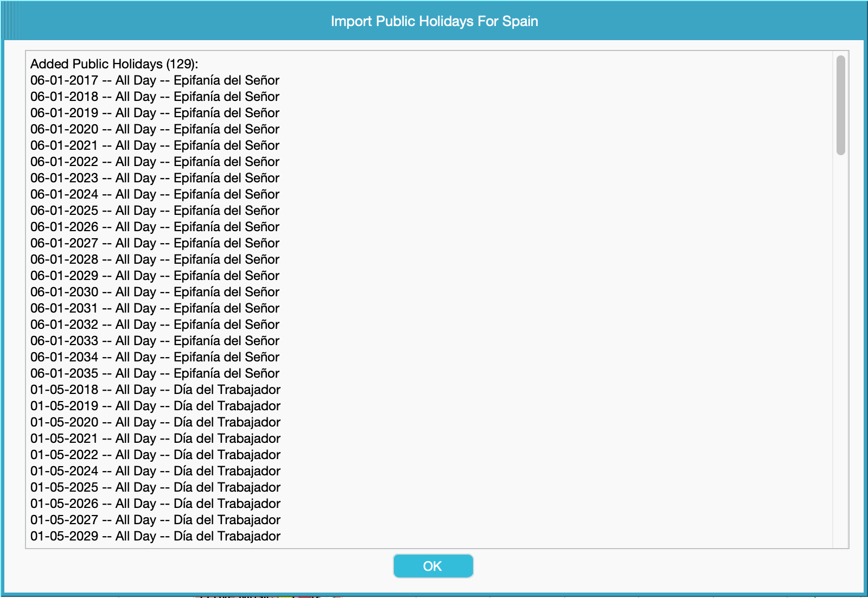Image resolution: width=868 pixels, height=598 pixels.
Task: Select the 06-01-2035 Epifanía del Señor row
Action: pyautogui.click(x=155, y=373)
